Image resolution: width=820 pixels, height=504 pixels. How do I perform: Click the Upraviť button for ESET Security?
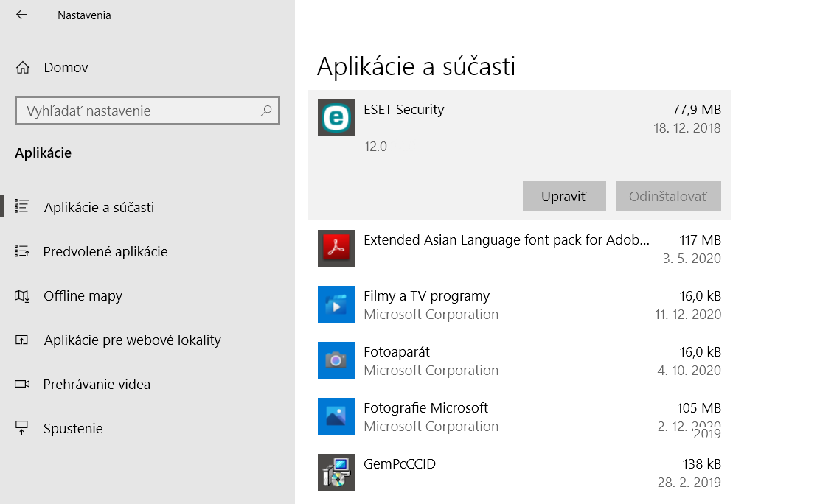564,196
